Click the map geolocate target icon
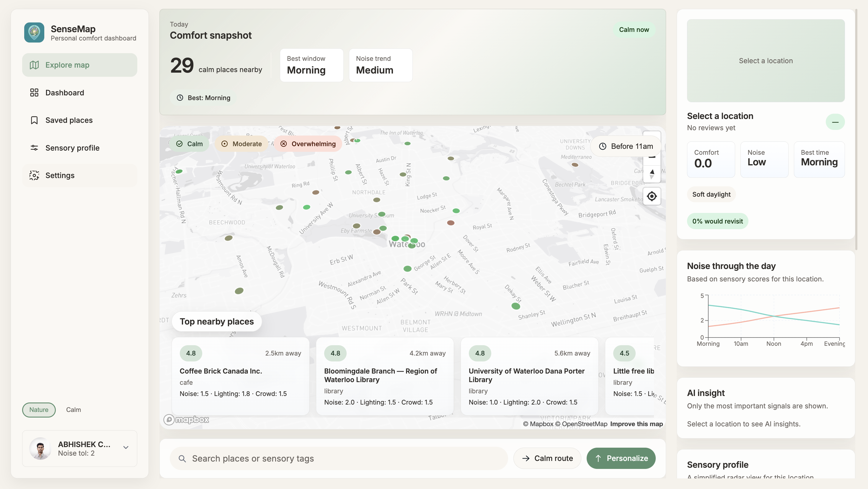The height and width of the screenshot is (489, 868). pos(652,196)
